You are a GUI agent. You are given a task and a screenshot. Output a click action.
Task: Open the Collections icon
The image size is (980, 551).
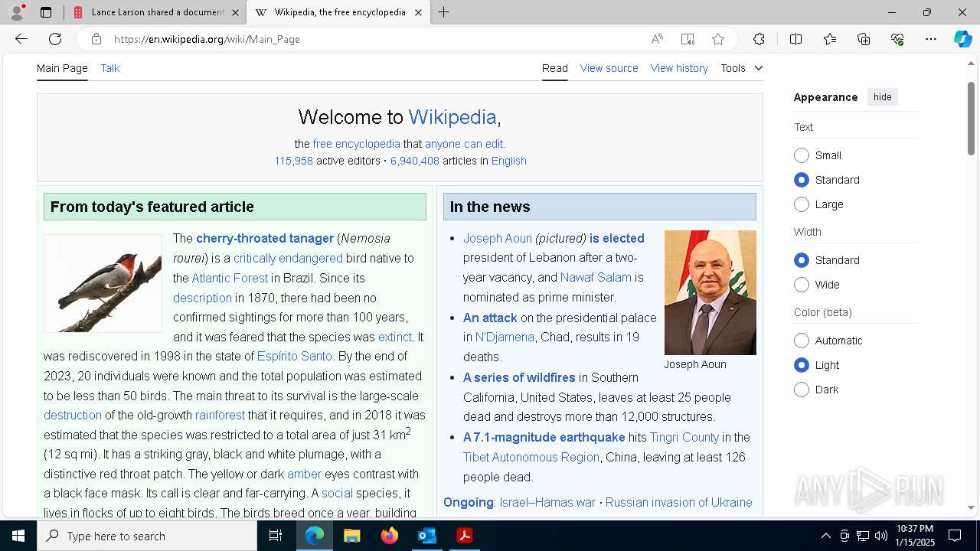pos(864,39)
